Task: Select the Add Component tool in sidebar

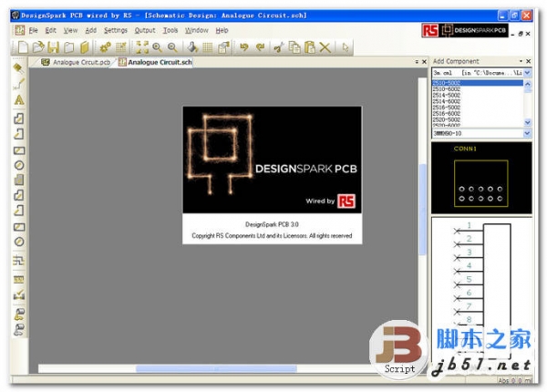Action: click(19, 68)
